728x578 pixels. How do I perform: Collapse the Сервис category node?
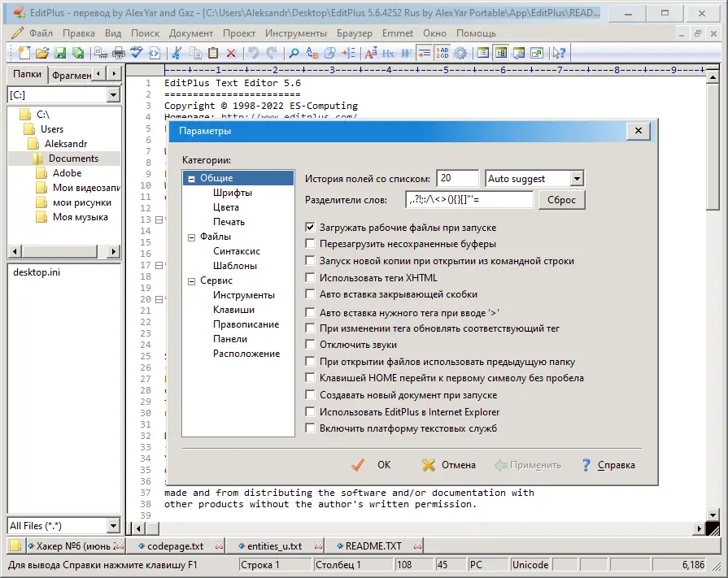(191, 281)
